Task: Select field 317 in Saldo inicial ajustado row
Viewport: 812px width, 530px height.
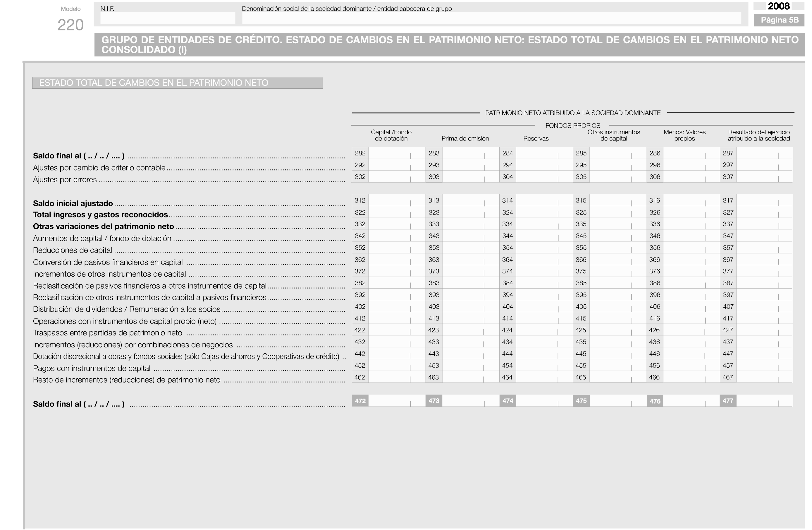Action: pos(764,200)
